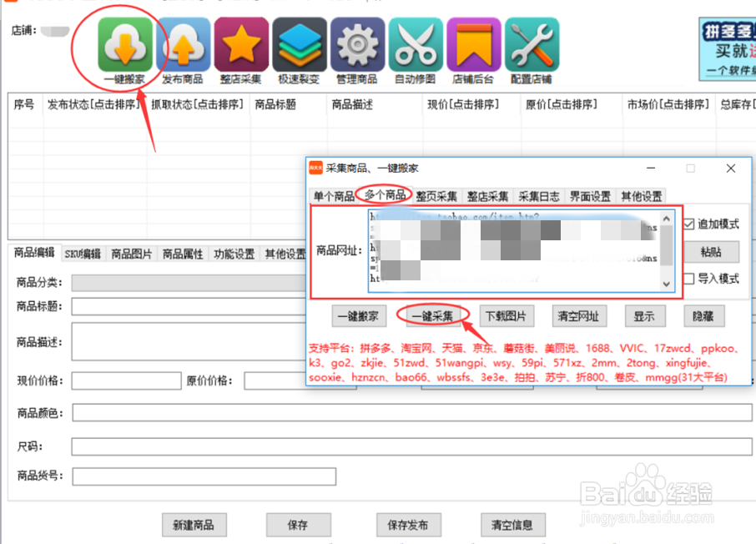
Task: Click the 下载图片 button
Action: pos(507,316)
